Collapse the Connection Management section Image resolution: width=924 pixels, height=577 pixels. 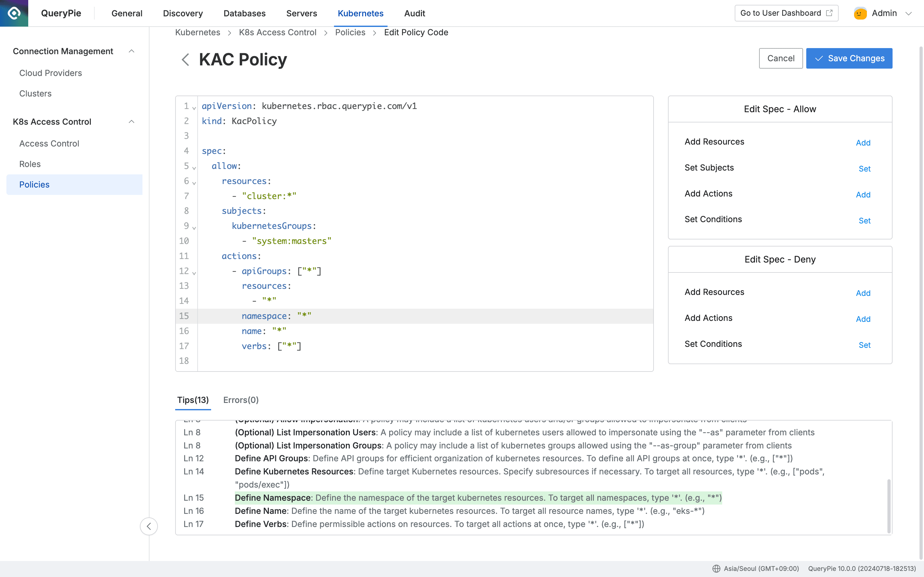pyautogui.click(x=132, y=51)
